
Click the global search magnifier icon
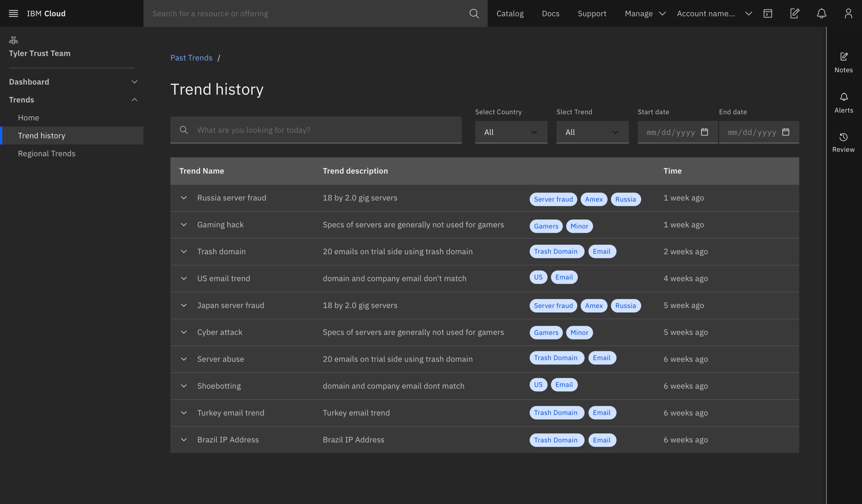474,13
